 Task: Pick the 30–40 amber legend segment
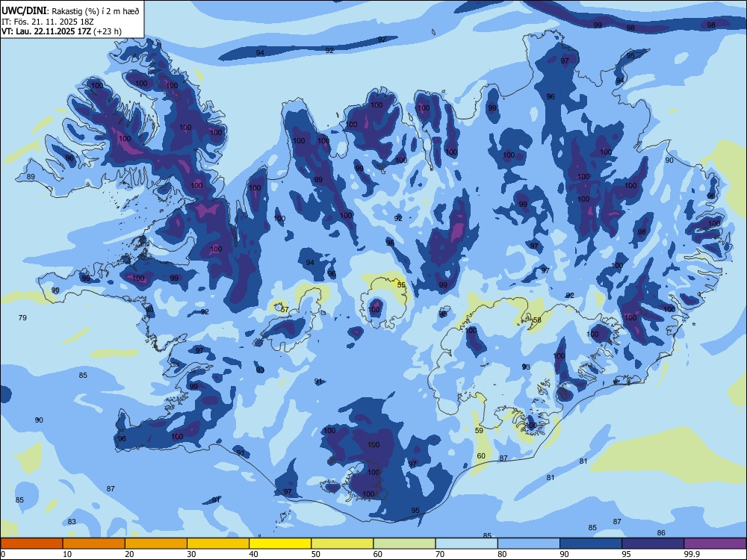[218, 544]
